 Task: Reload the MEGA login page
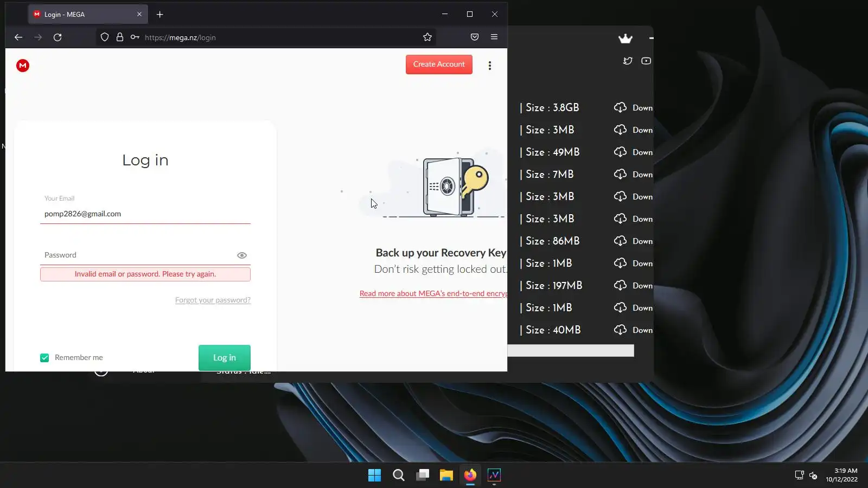click(x=58, y=37)
